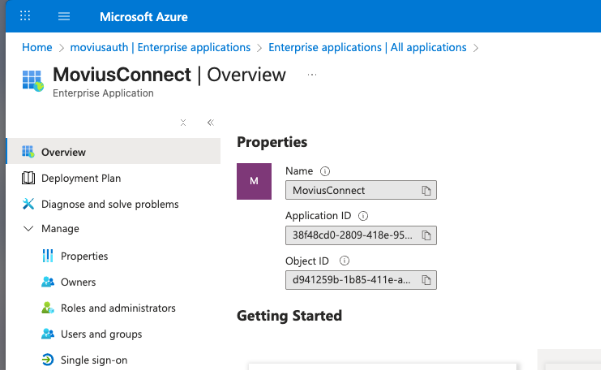Image resolution: width=601 pixels, height=370 pixels.
Task: Click the Overview grid icon
Action: (28, 152)
